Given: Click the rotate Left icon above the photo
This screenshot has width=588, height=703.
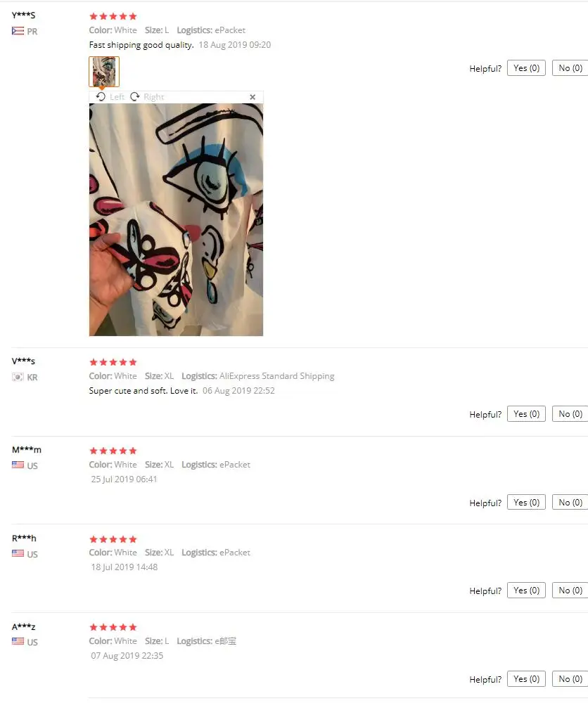Looking at the screenshot, I should 101,97.
